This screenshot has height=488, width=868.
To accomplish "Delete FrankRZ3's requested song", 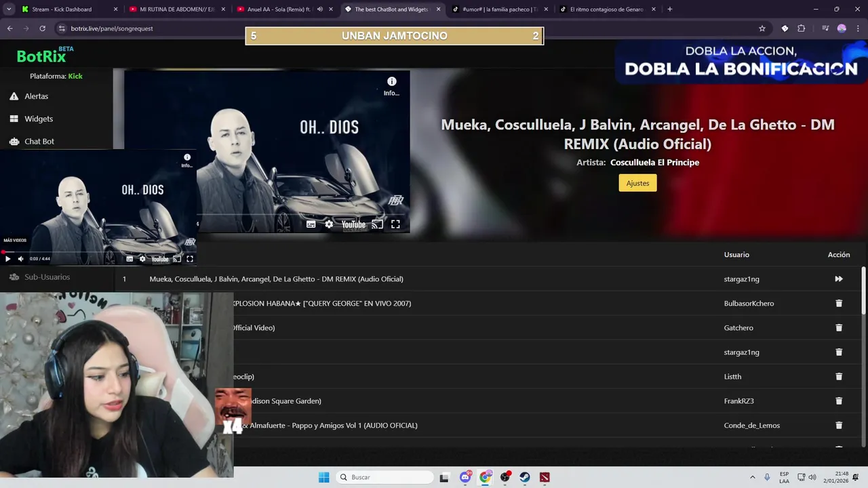I will click(839, 401).
